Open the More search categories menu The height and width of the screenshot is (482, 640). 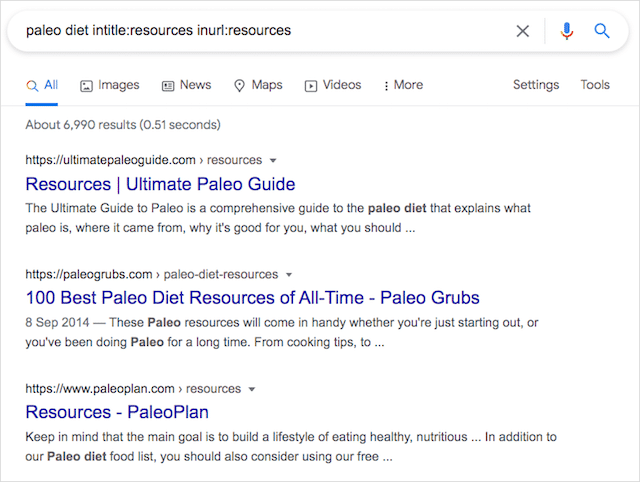click(x=403, y=85)
